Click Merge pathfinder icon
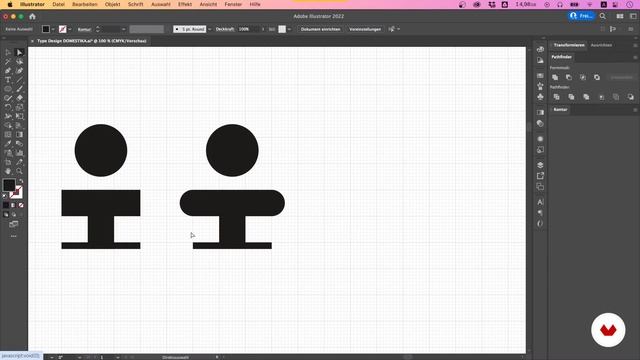The image size is (640, 360). click(586, 97)
